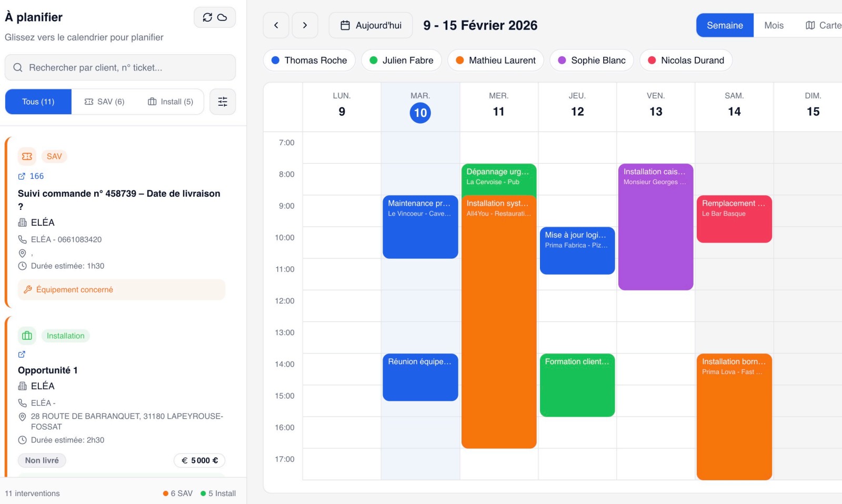Image resolution: width=842 pixels, height=504 pixels.
Task: Select LUN. 9 day header
Action: click(x=342, y=107)
